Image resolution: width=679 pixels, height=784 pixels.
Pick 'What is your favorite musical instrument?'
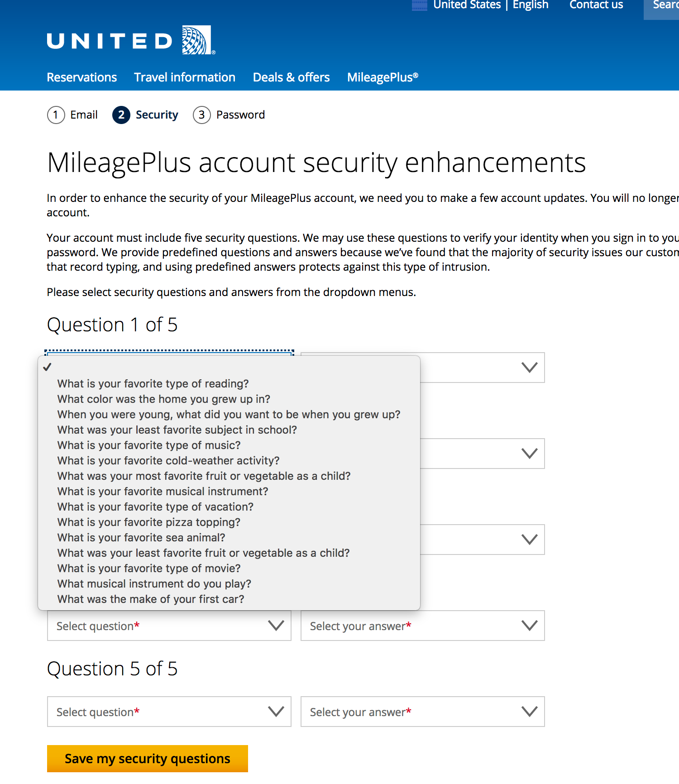click(229, 492)
